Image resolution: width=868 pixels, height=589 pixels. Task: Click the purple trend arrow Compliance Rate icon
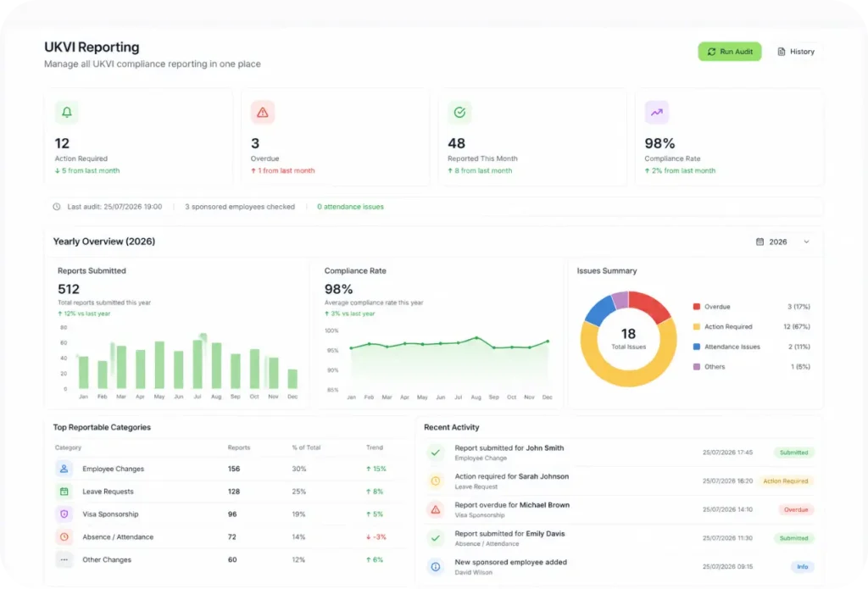click(657, 113)
